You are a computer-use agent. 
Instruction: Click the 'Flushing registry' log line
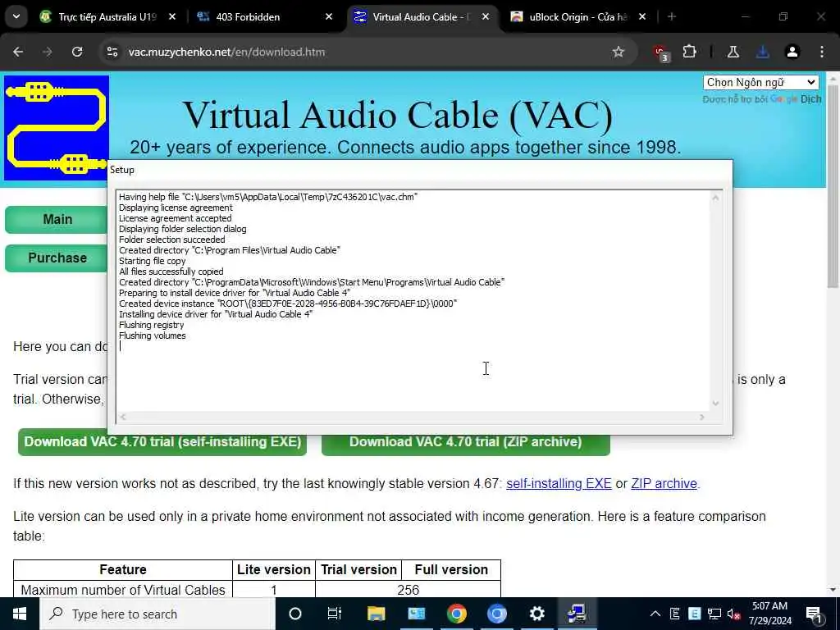[151, 325]
